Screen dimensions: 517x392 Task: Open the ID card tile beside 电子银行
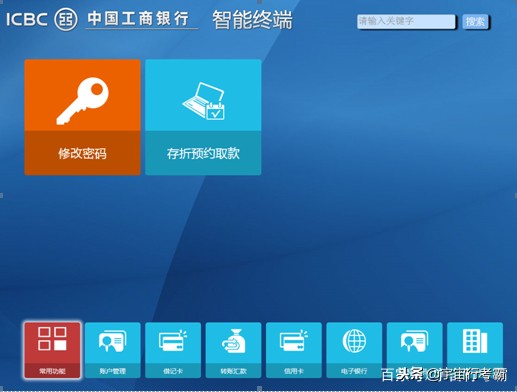click(415, 350)
